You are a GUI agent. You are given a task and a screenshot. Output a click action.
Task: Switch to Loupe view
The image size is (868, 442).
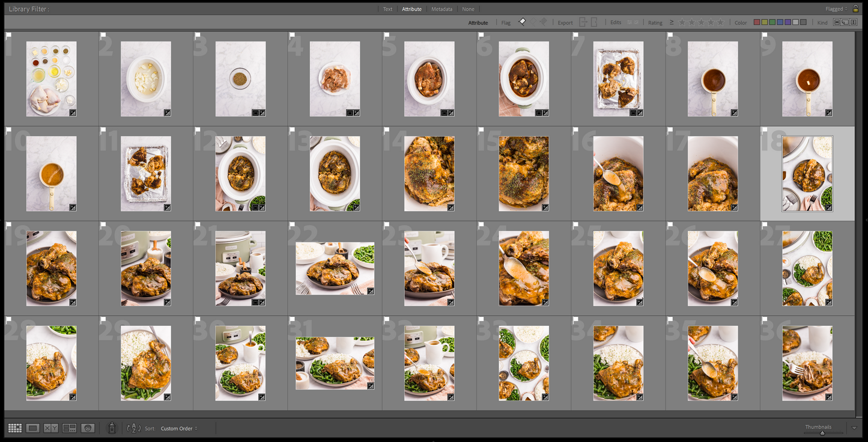coord(32,428)
